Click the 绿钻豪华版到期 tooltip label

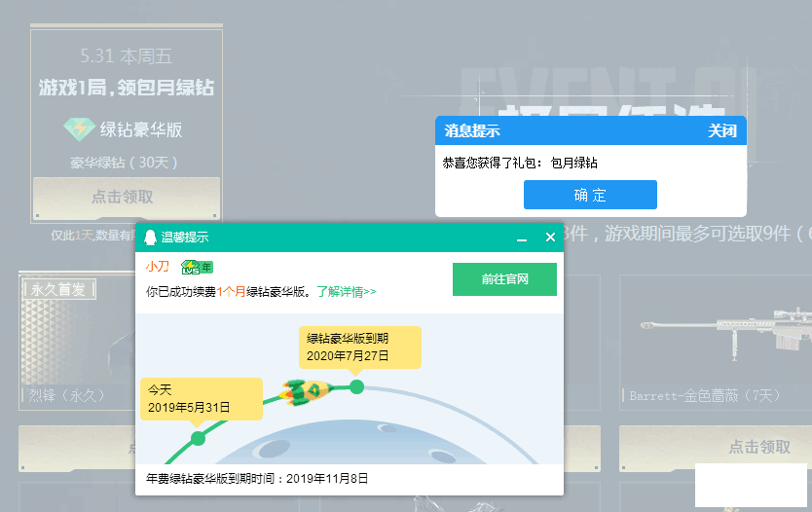coord(360,347)
